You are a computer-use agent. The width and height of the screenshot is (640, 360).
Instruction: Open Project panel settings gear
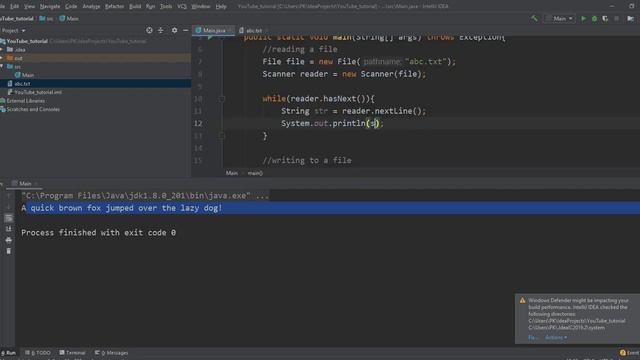click(174, 30)
